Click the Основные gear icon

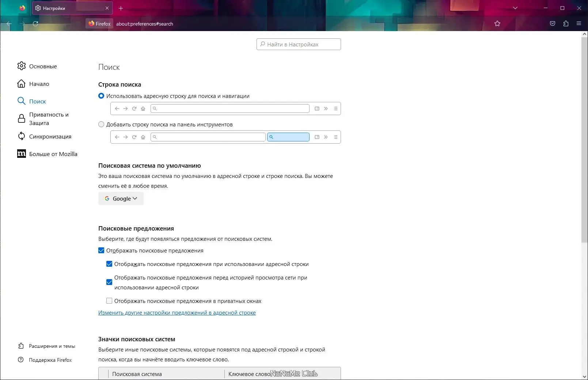coord(22,66)
